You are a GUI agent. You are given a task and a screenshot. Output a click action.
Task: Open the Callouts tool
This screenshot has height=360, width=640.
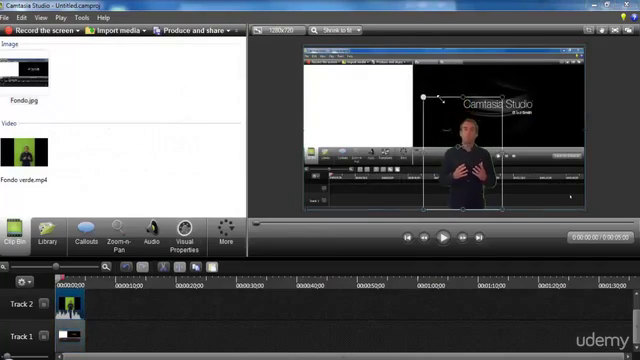click(86, 232)
